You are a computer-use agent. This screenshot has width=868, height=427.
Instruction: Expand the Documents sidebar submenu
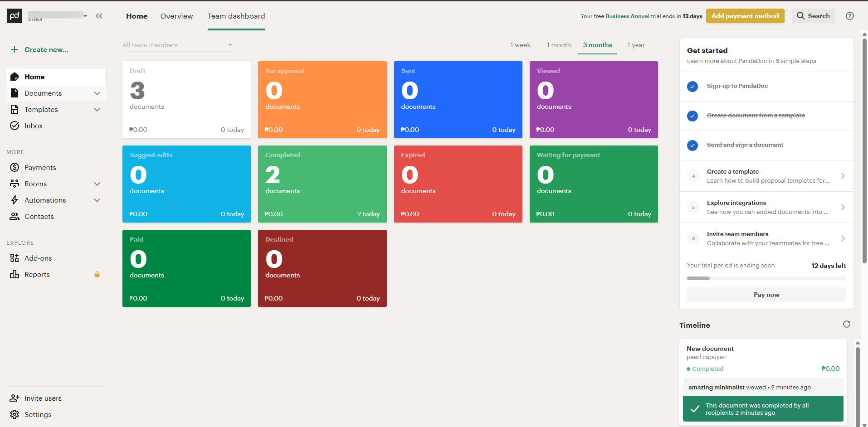97,93
